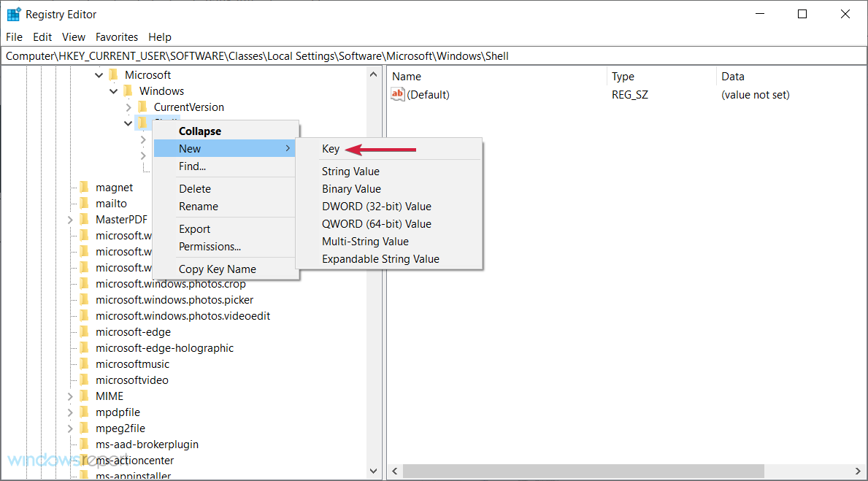Click the microsoft.windows.photos.crop folder icon
Image resolution: width=868 pixels, height=481 pixels.
tap(85, 283)
